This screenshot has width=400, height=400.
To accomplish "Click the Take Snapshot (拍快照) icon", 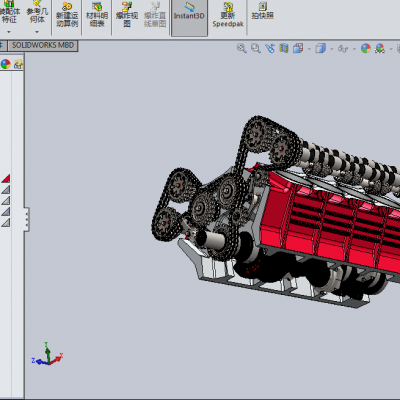I will [263, 11].
